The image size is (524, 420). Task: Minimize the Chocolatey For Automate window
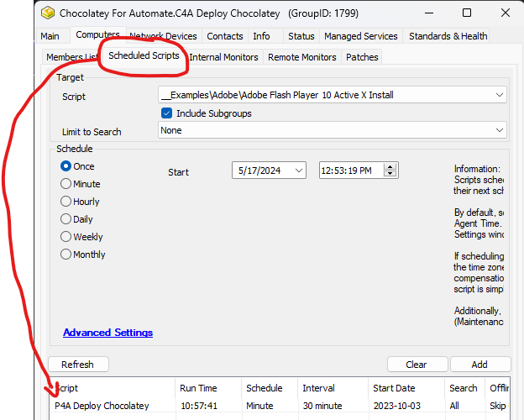429,13
